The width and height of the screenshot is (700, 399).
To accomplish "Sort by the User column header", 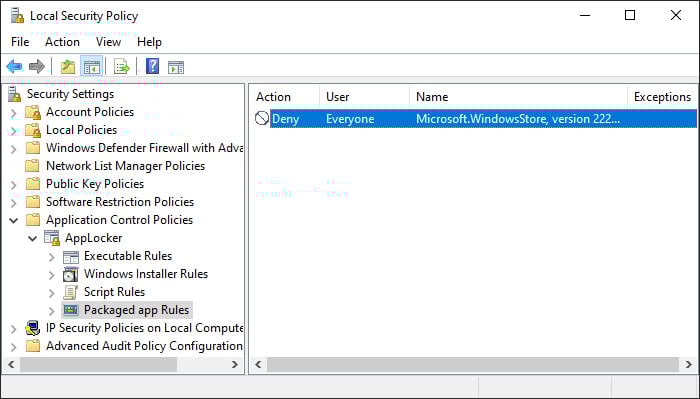I will 364,97.
